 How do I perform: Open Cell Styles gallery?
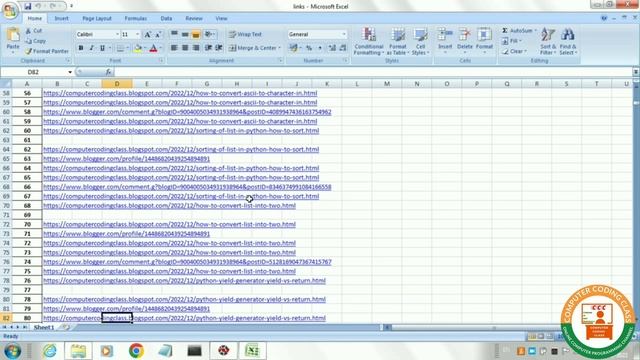[420, 41]
